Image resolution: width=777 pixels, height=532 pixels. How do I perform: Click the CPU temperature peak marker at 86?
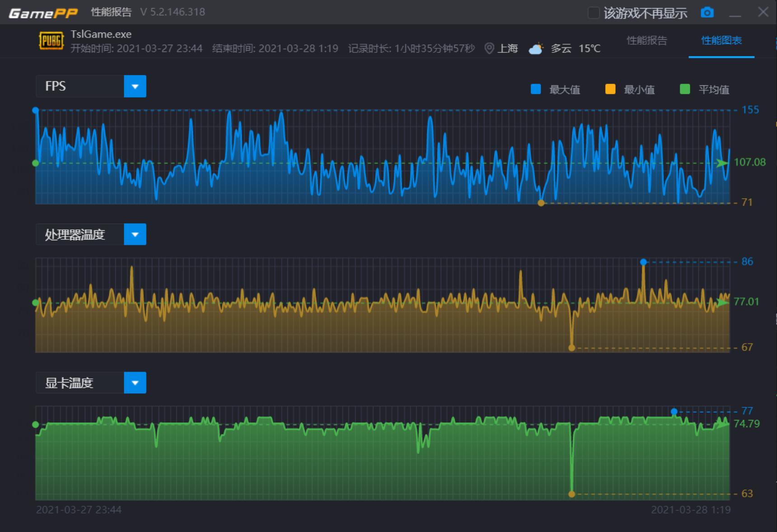[x=643, y=262]
